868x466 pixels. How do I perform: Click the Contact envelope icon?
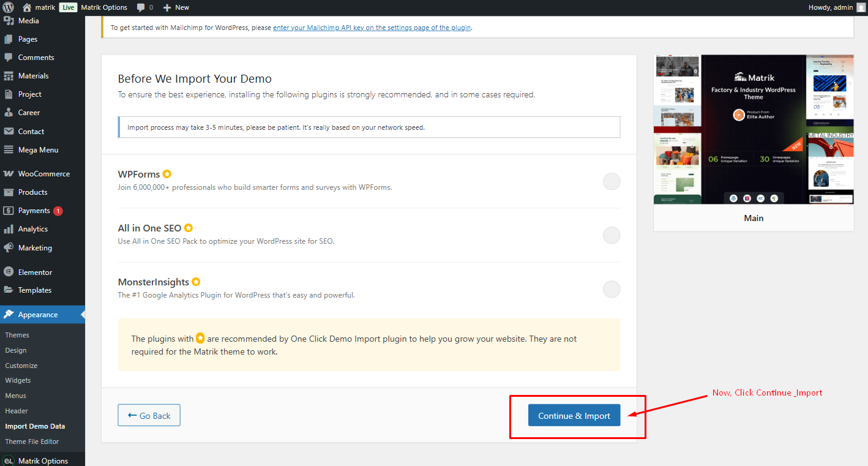click(9, 131)
